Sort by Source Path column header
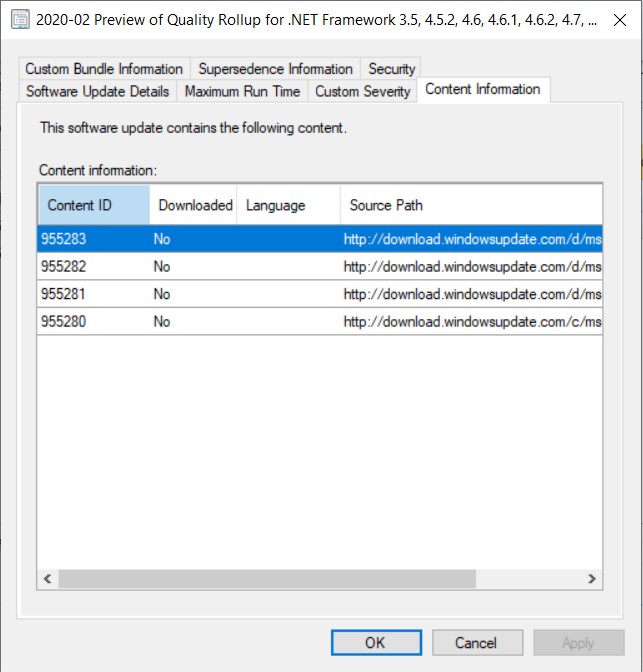The width and height of the screenshot is (643, 672). point(470,205)
